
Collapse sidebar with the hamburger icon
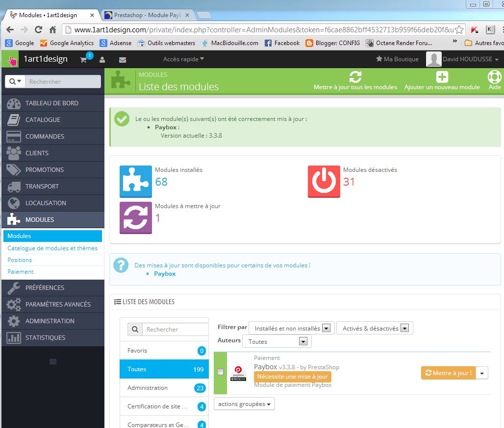coord(53,361)
